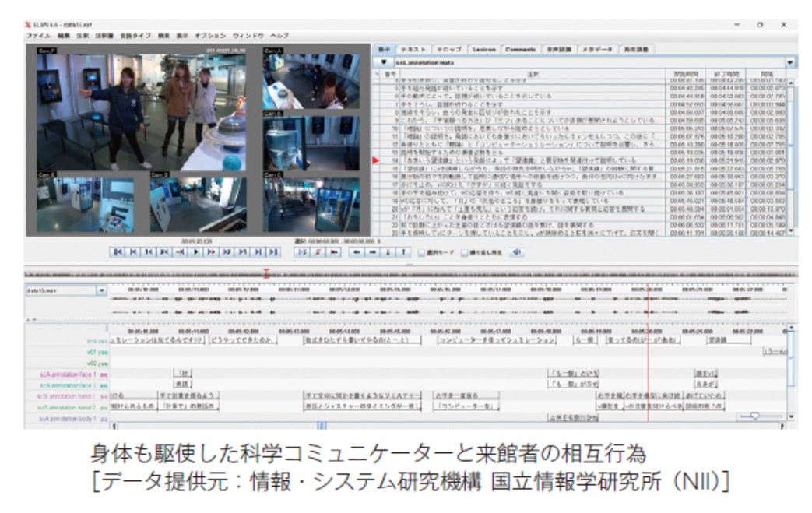Go to previous annotation with left arrow

[x=357, y=252]
